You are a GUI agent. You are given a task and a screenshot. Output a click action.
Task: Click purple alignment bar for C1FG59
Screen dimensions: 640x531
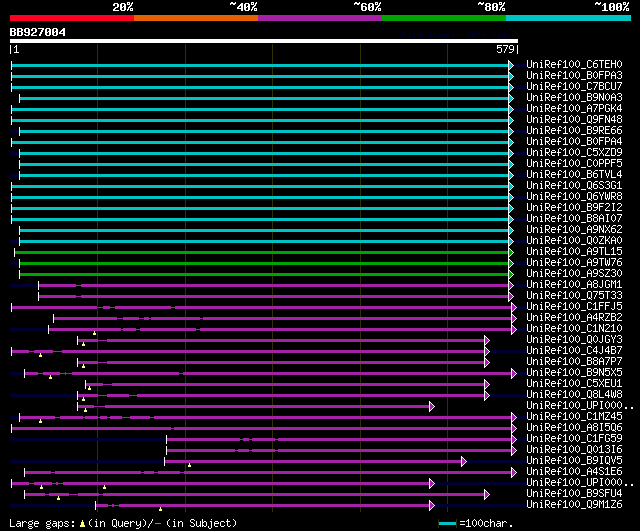point(339,440)
